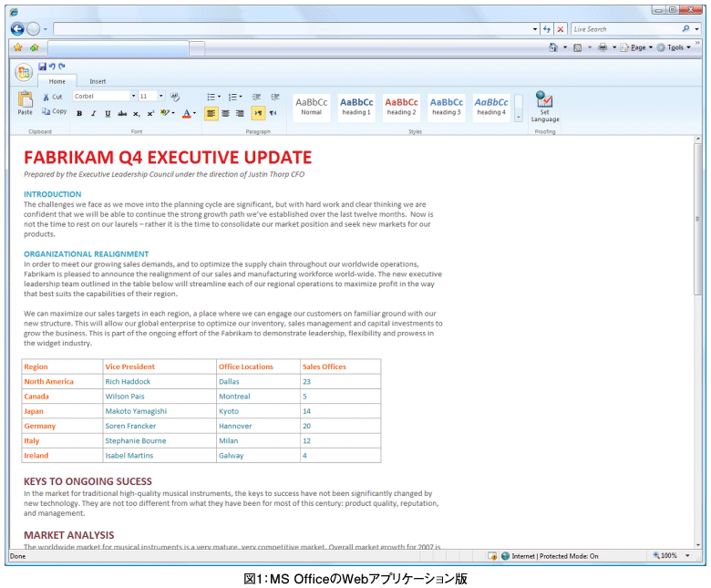Set left-to-right text direction
Screen dimensions: 711x588
(x=258, y=113)
